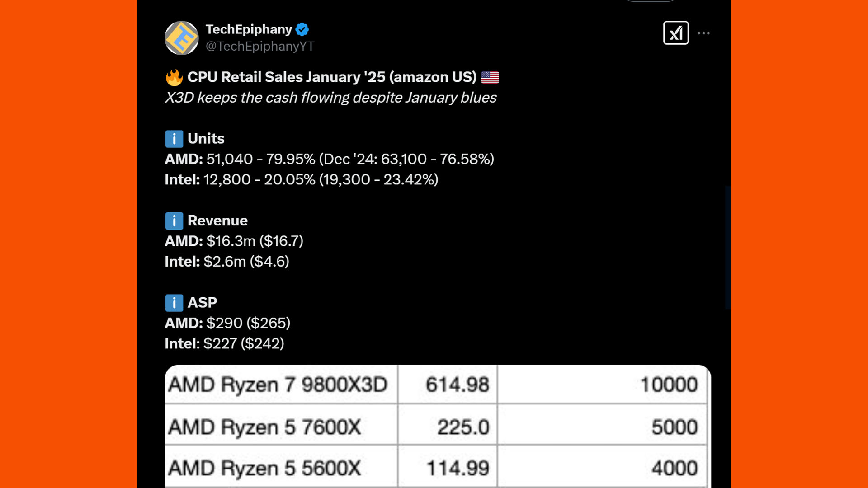Image resolution: width=868 pixels, height=488 pixels.
Task: Click the ASP info icon
Action: 174,303
